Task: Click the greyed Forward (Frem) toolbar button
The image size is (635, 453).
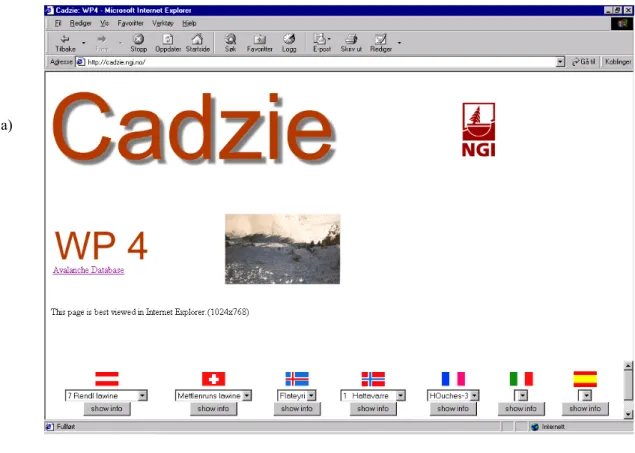Action: (102, 43)
